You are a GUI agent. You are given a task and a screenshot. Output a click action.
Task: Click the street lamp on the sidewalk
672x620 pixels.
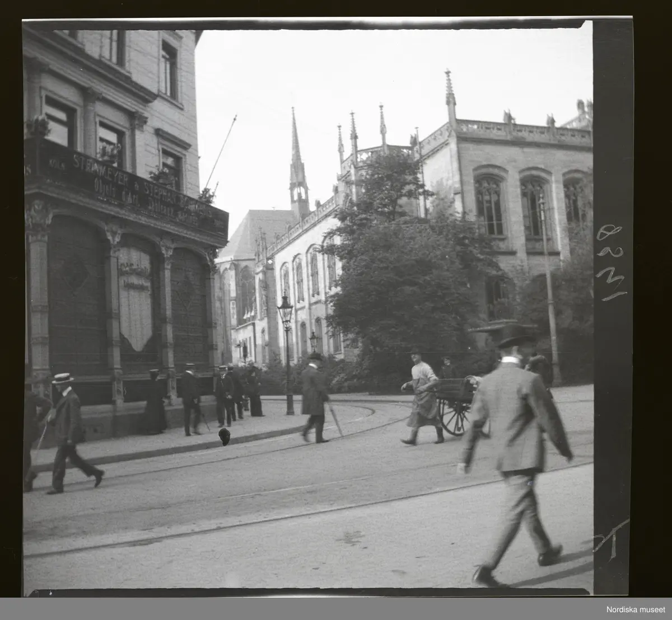(x=286, y=353)
